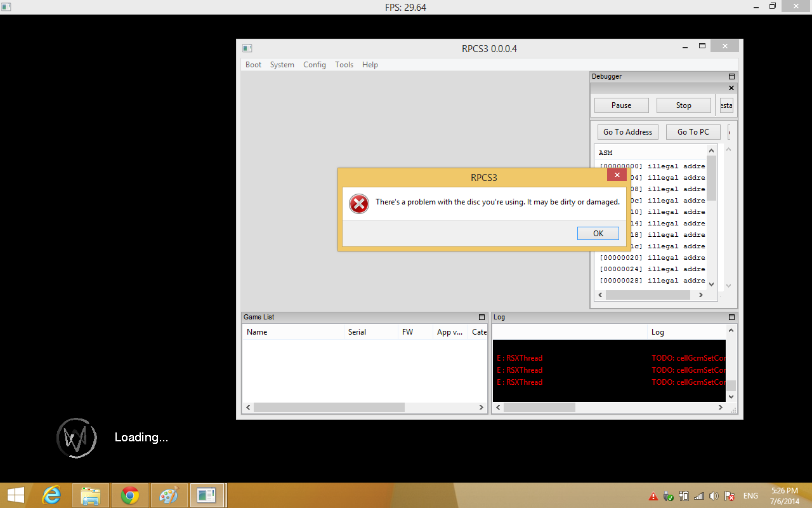Image resolution: width=812 pixels, height=508 pixels.
Task: Select the [00000024] illegal address row
Action: (652, 269)
